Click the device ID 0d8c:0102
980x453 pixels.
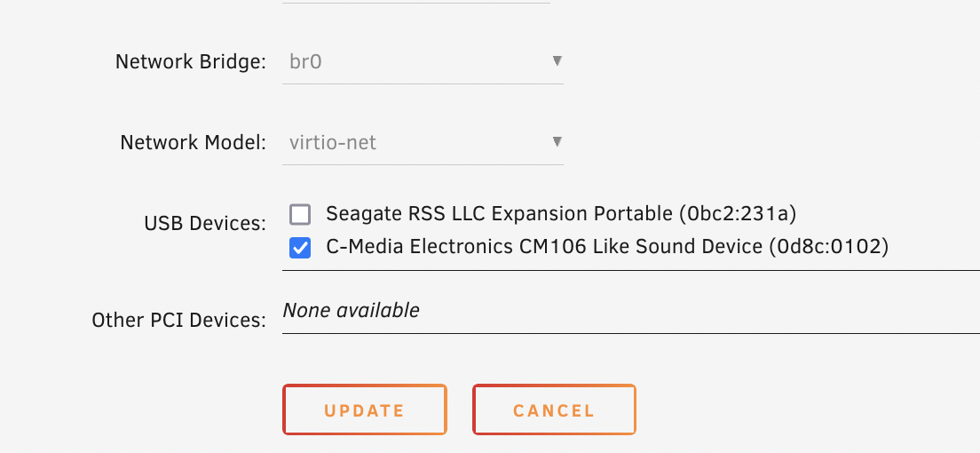point(826,247)
